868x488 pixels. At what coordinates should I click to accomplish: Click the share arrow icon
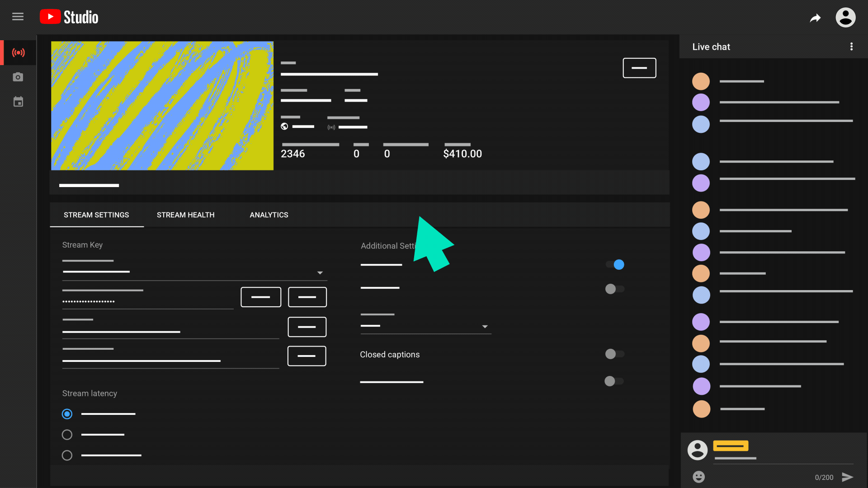point(815,18)
